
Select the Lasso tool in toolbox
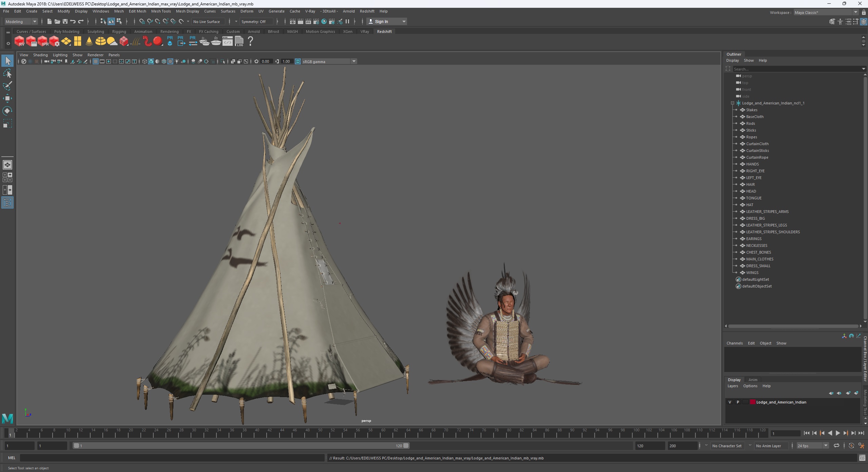(7, 74)
